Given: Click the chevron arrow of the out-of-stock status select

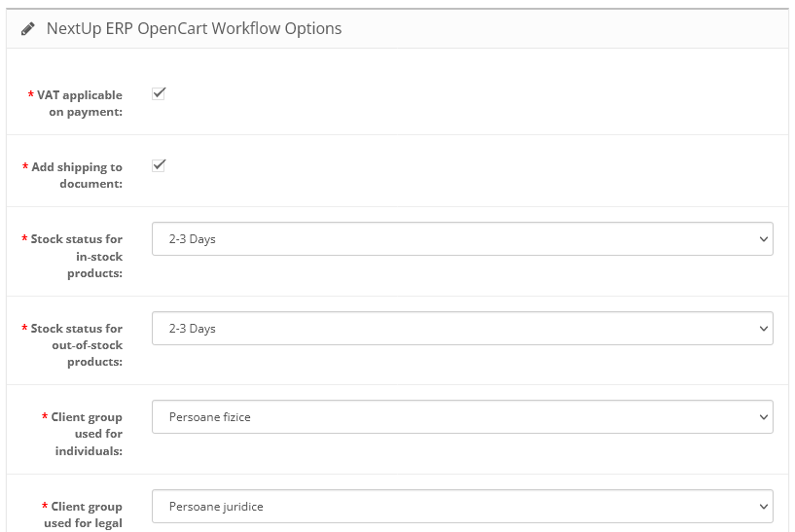Looking at the screenshot, I should [x=763, y=329].
